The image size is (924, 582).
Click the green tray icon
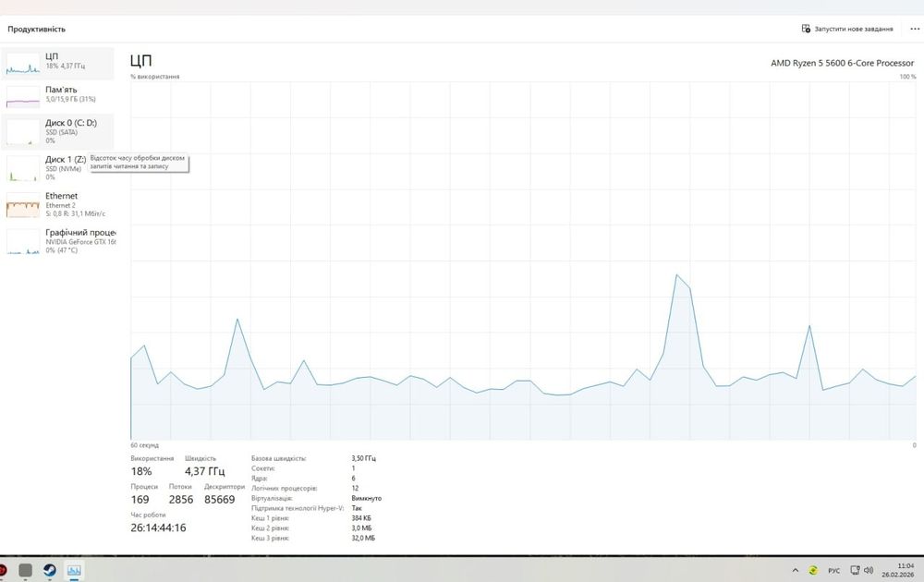(813, 570)
